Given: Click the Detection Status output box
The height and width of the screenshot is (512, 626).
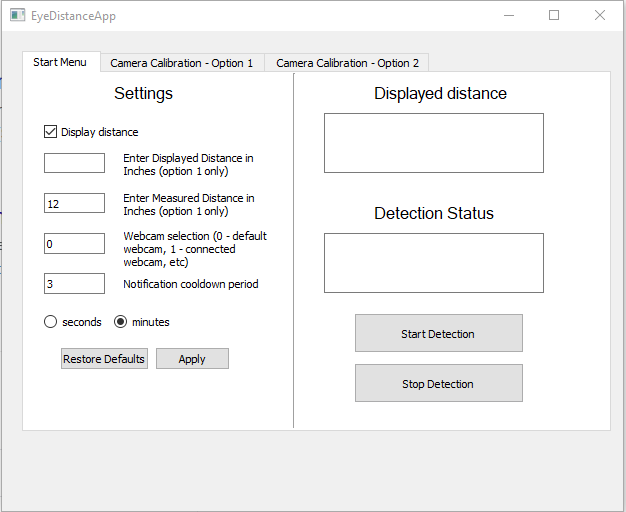Looking at the screenshot, I should pos(434,263).
